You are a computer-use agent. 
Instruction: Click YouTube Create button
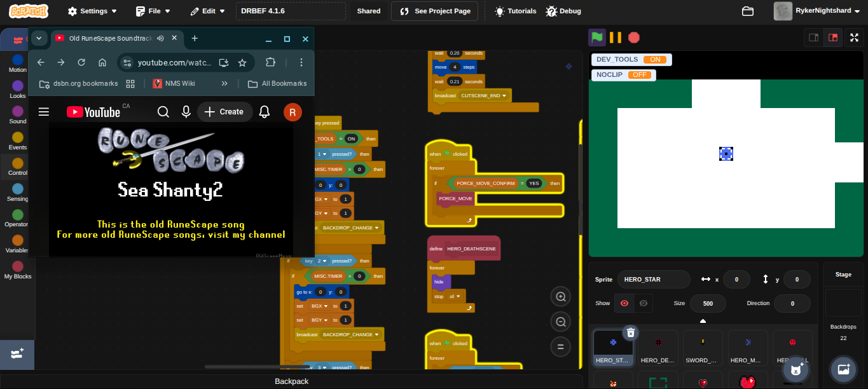[x=225, y=112]
